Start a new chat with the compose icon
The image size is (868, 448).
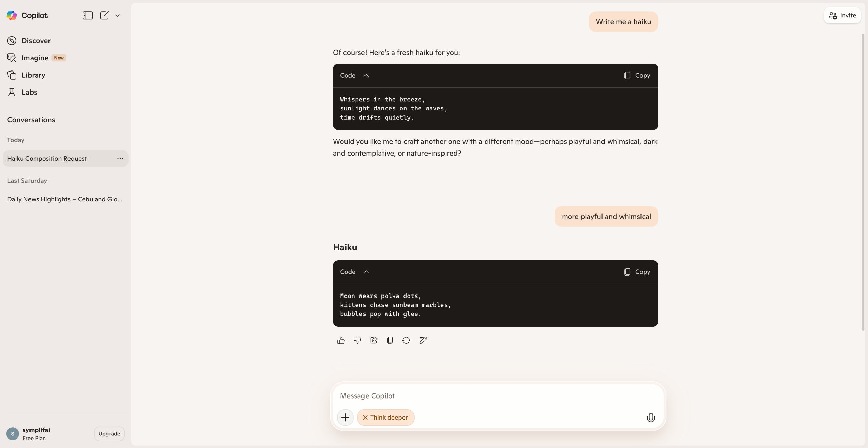point(104,15)
